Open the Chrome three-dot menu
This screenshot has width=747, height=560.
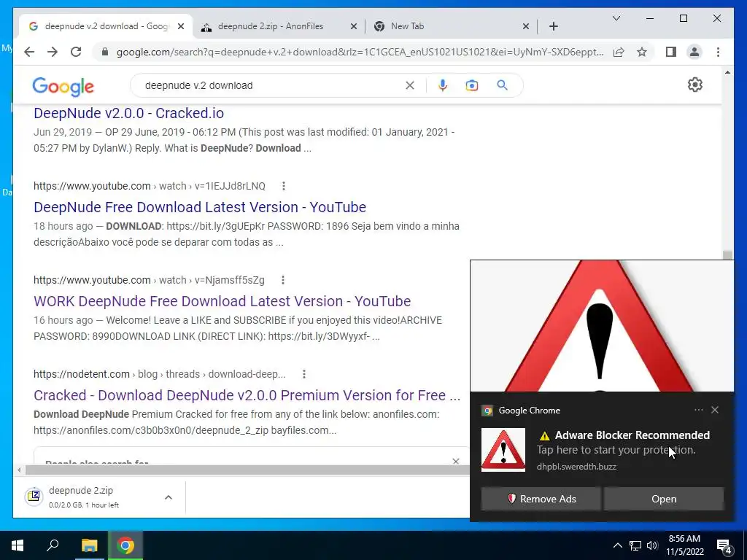(x=718, y=52)
